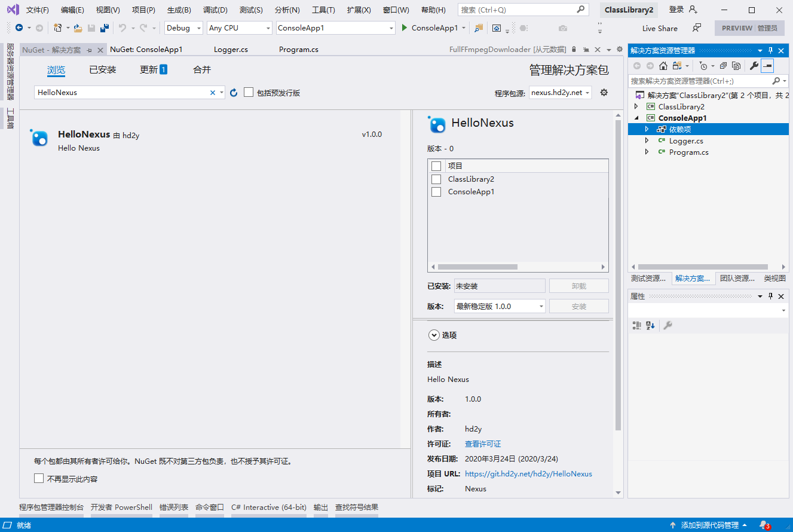Open the notifications bell in status bar

point(764,525)
